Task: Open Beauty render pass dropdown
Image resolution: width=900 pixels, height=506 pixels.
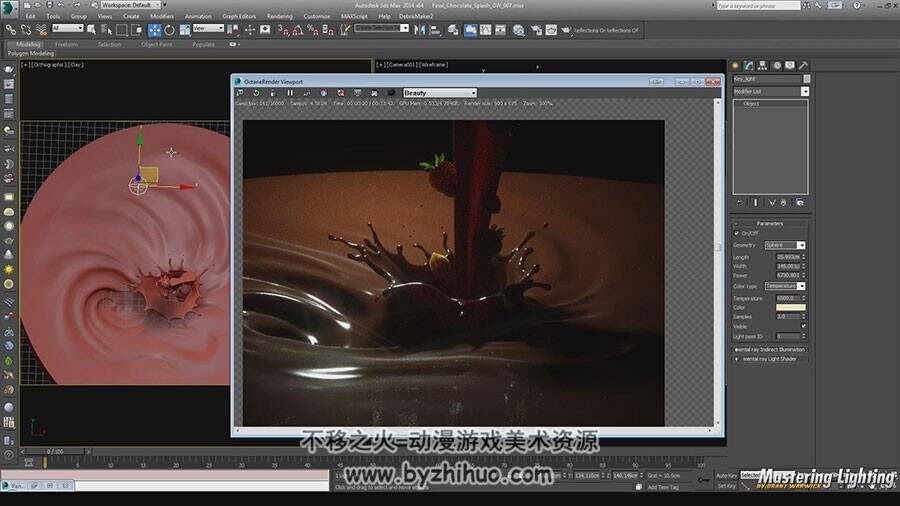Action: (440, 93)
